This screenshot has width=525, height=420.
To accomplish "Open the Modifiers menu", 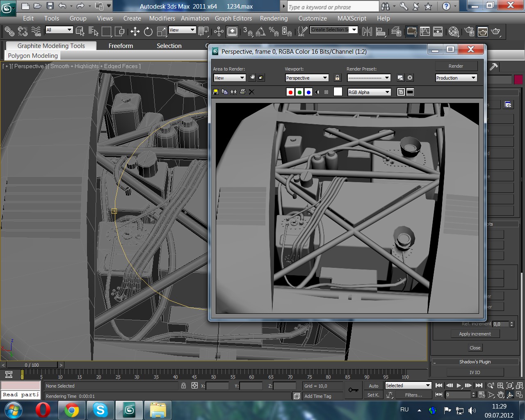I will click(x=162, y=18).
